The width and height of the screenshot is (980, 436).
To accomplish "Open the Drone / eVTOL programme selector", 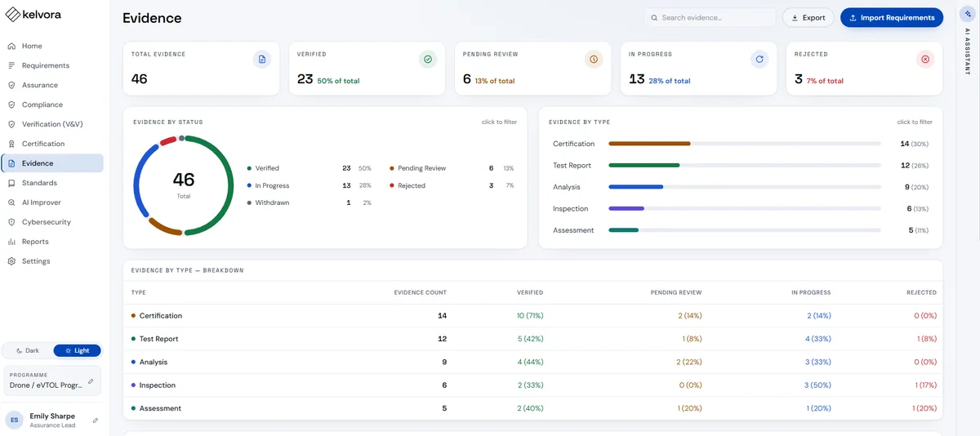I will coord(52,380).
